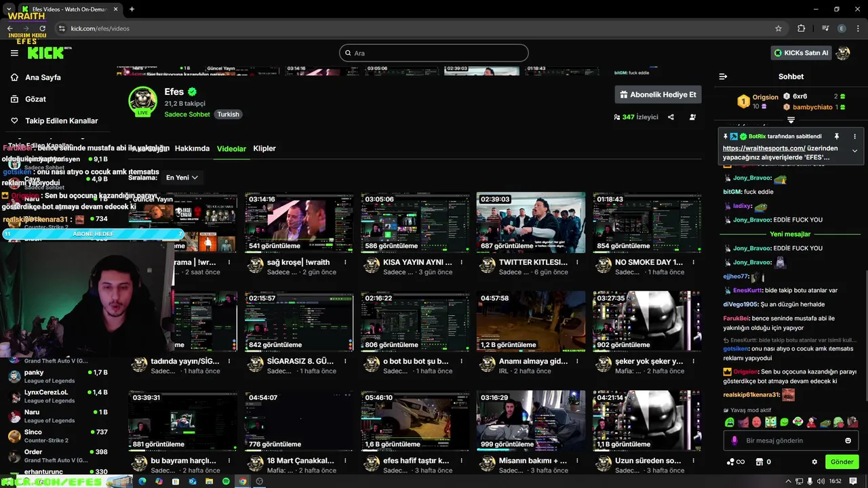Click the 'Abonelik Hediye Et' button

pyautogui.click(x=658, y=95)
